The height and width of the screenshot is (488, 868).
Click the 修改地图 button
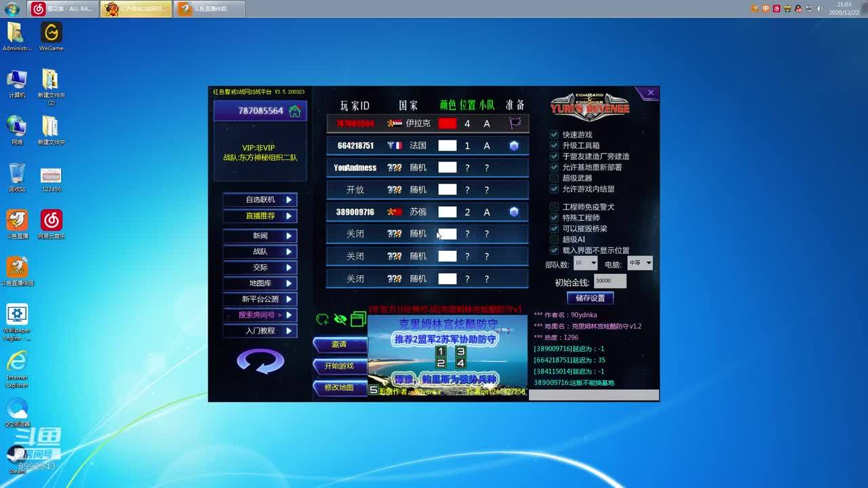[340, 388]
